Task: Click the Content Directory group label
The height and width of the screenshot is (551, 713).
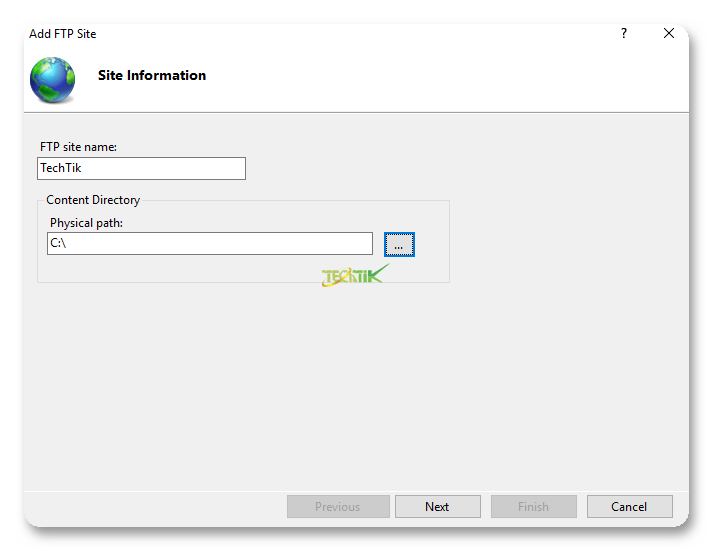Action: 93,200
